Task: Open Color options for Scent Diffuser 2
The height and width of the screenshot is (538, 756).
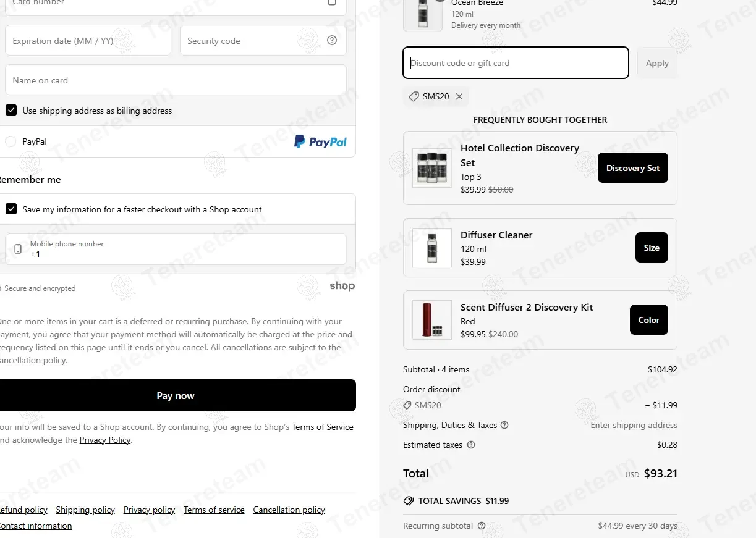Action: point(648,320)
